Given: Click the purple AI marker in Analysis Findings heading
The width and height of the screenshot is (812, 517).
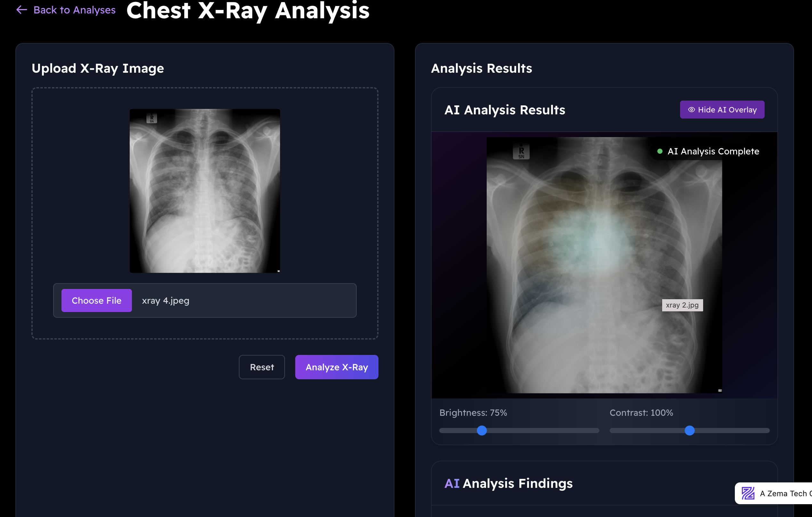Looking at the screenshot, I should tap(452, 483).
